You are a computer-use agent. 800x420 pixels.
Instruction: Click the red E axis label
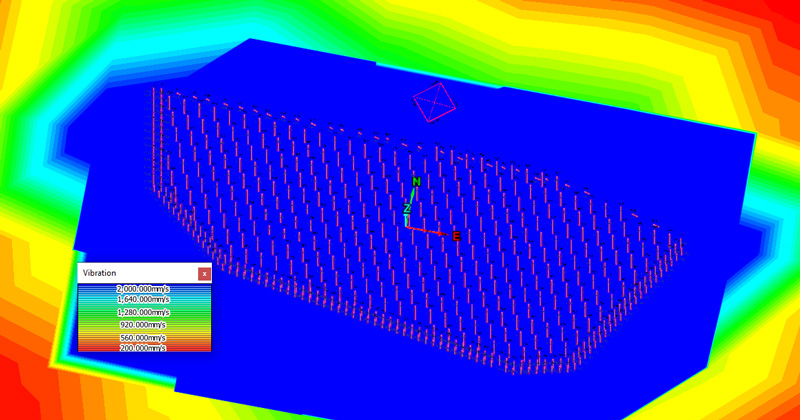tap(456, 236)
